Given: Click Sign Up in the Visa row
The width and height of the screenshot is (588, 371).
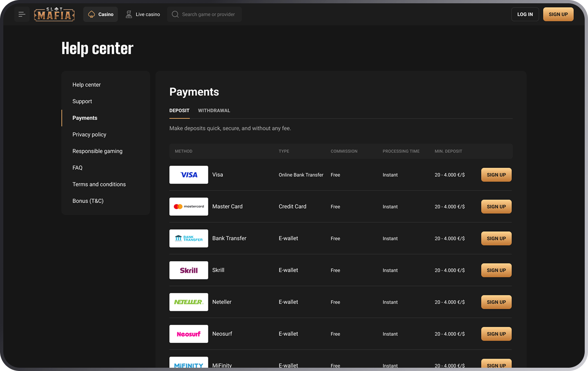Looking at the screenshot, I should (x=496, y=175).
